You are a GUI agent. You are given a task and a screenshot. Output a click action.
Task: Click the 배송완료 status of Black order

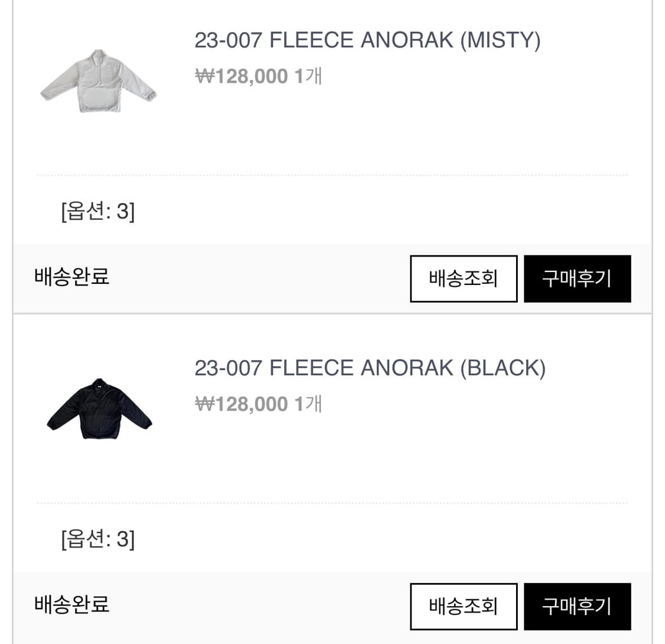pyautogui.click(x=72, y=604)
